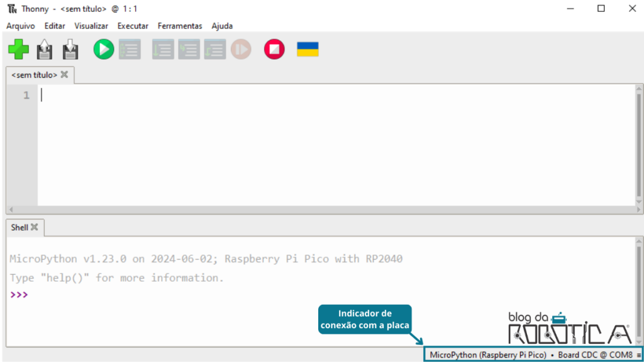Image resolution: width=644 pixels, height=362 pixels.
Task: Open the menu icon beside COM8 indicator
Action: (639, 354)
